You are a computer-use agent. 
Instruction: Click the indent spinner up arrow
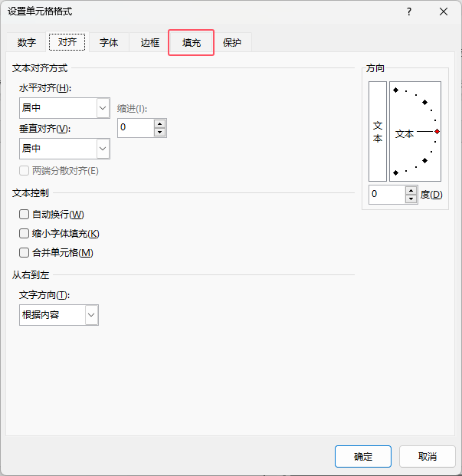pos(159,123)
